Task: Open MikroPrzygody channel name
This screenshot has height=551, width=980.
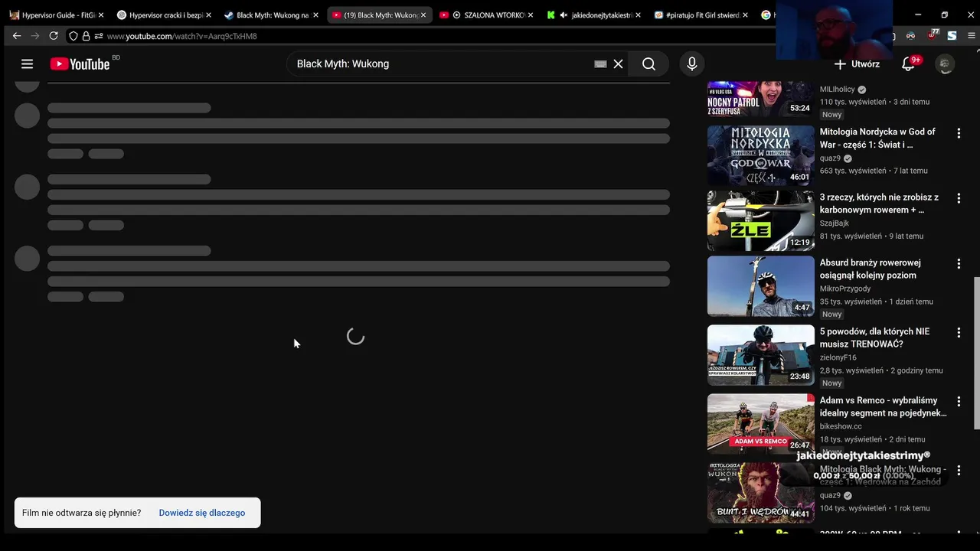Action: [x=845, y=289]
